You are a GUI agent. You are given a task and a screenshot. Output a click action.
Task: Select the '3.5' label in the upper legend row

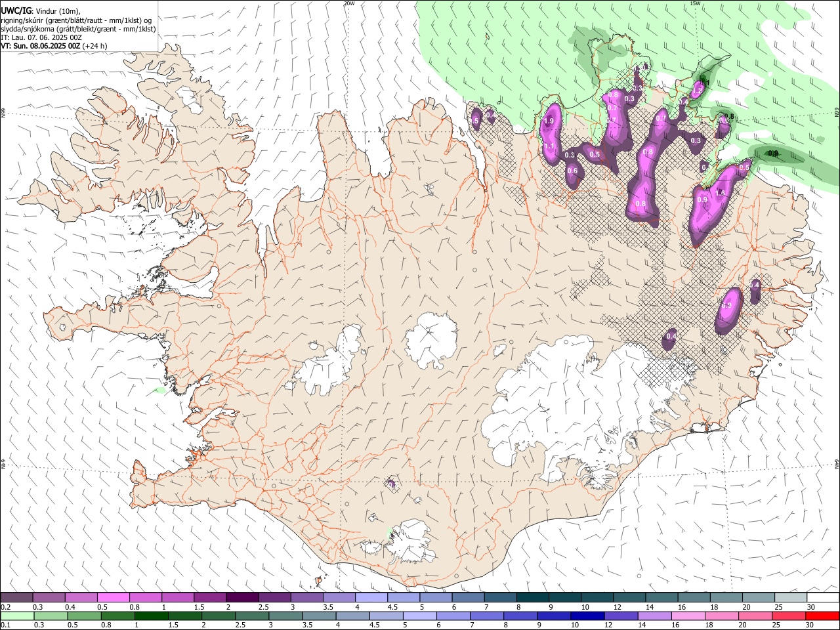coord(328,607)
